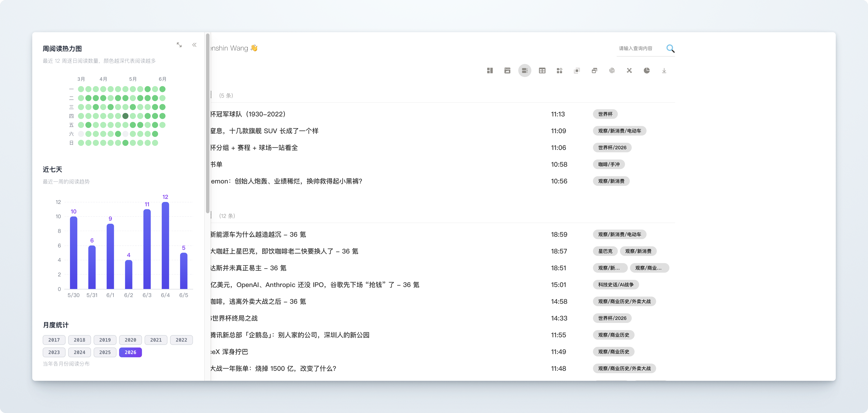Click the first grey dot in Saturday heatmap row
Viewport: 868px width, 413px height.
pos(81,134)
